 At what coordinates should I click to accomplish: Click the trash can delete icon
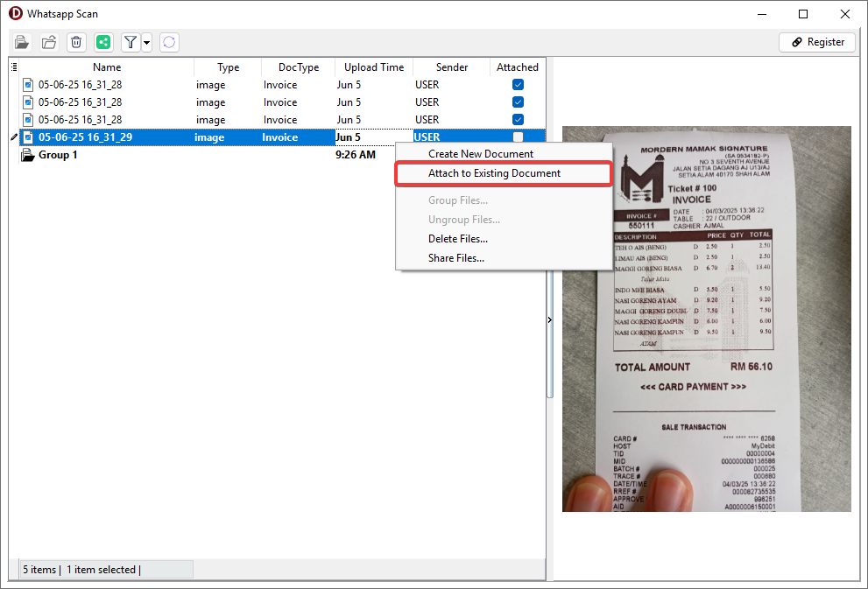(x=76, y=42)
